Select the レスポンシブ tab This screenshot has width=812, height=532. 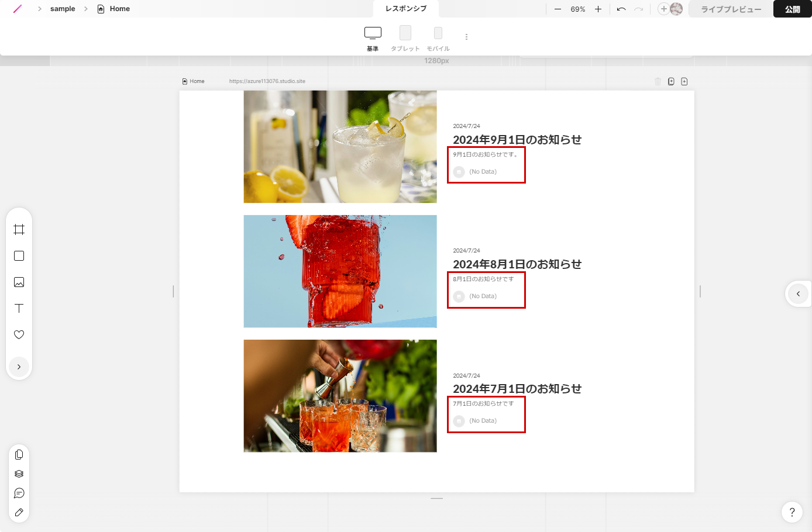[x=406, y=9]
